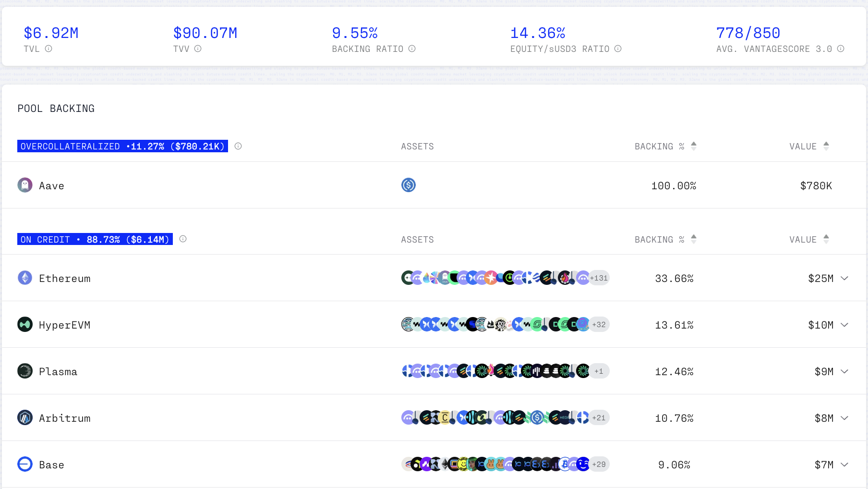Expand the Plasma row chevron
Screen dimensions: 868x489
[x=844, y=371]
